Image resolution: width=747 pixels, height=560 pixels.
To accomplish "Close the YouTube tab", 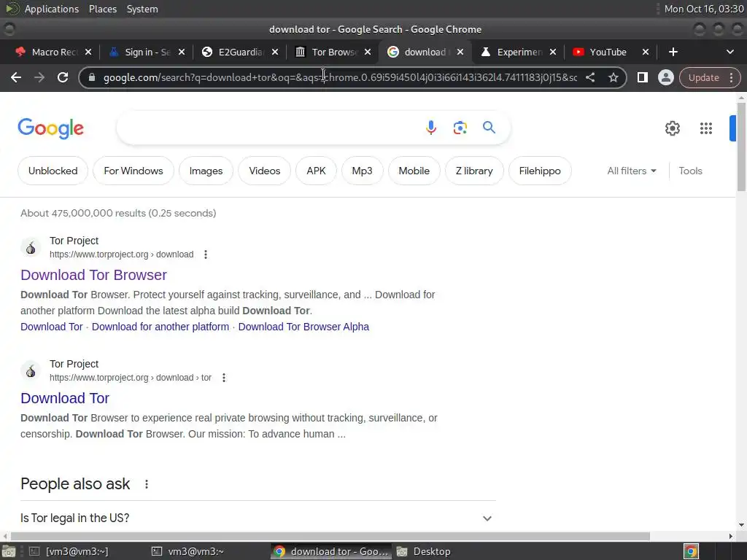I will [646, 52].
